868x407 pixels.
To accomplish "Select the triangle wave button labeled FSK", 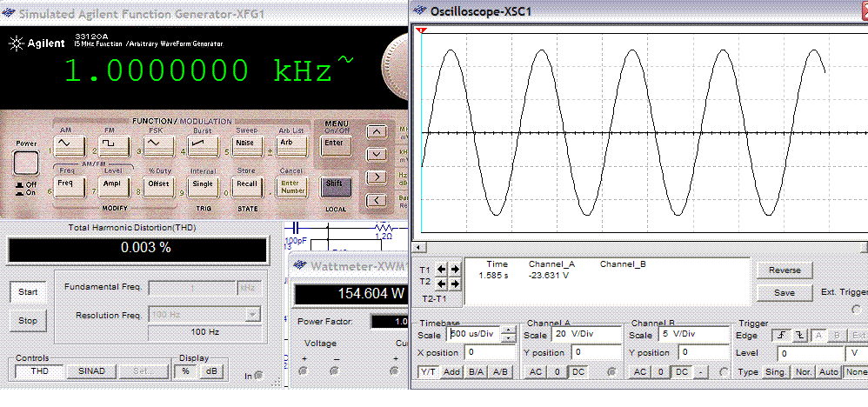I will point(158,145).
